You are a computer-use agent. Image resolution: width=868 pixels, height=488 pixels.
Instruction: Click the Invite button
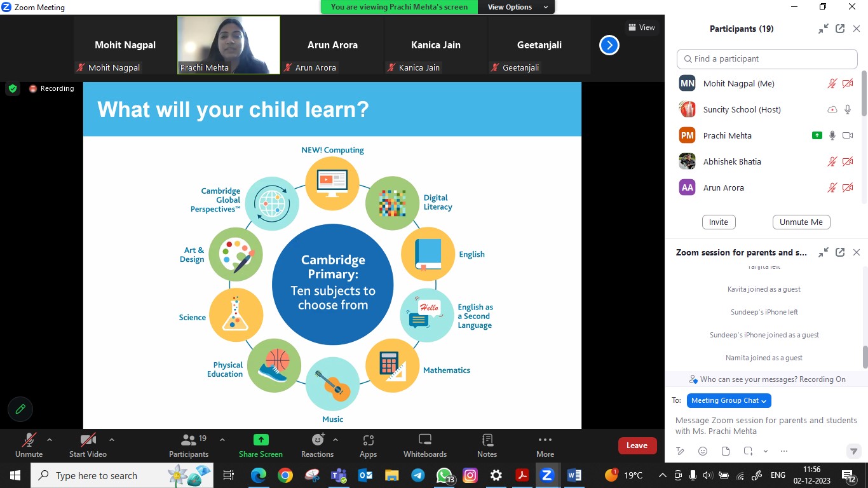point(719,222)
